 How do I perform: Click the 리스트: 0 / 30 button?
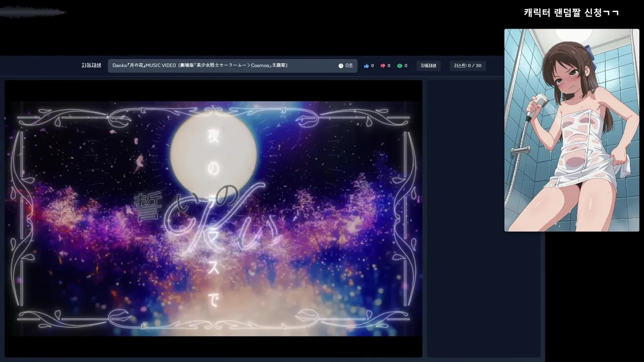467,66
